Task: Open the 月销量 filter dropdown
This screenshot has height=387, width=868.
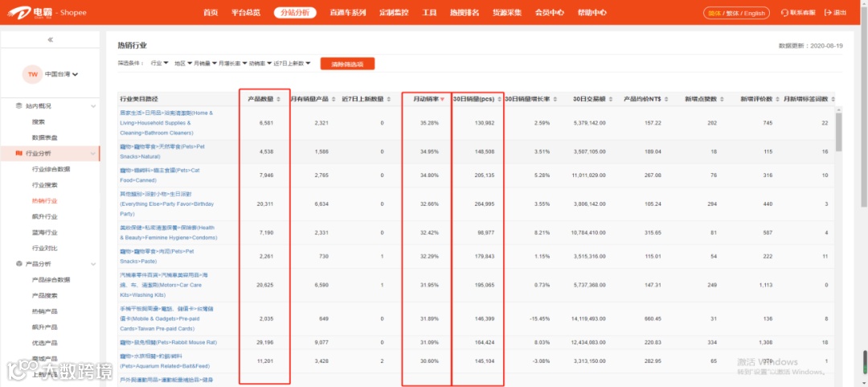Action: (x=205, y=64)
